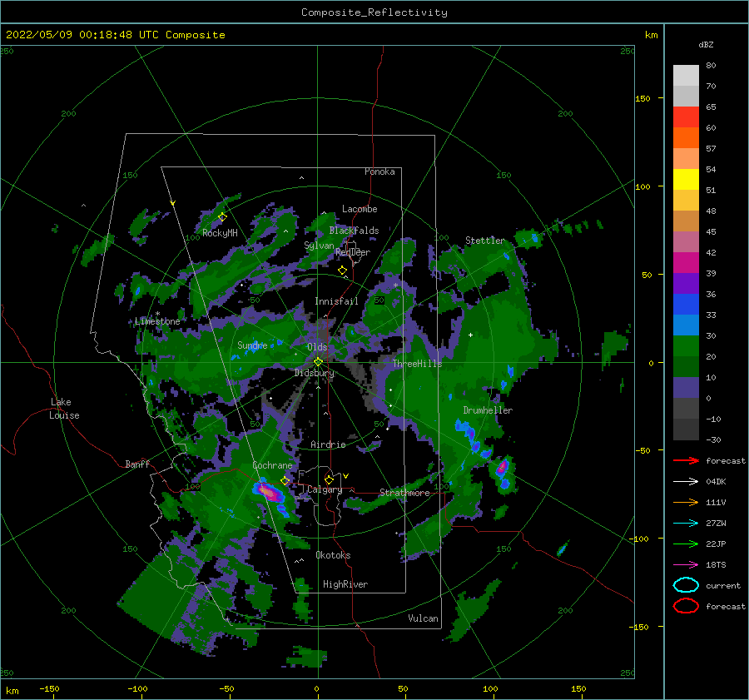Click the 150 tick on right axis
The width and height of the screenshot is (749, 700).
(x=643, y=98)
